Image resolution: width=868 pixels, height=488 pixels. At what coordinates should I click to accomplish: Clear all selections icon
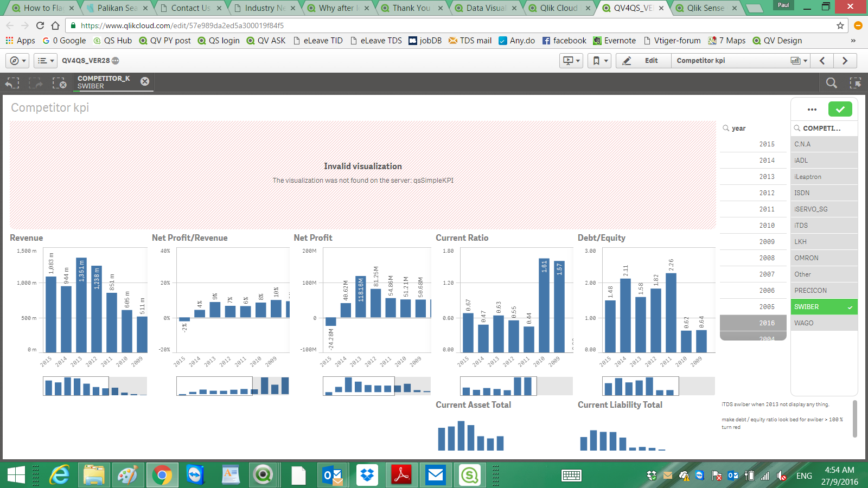tap(59, 82)
